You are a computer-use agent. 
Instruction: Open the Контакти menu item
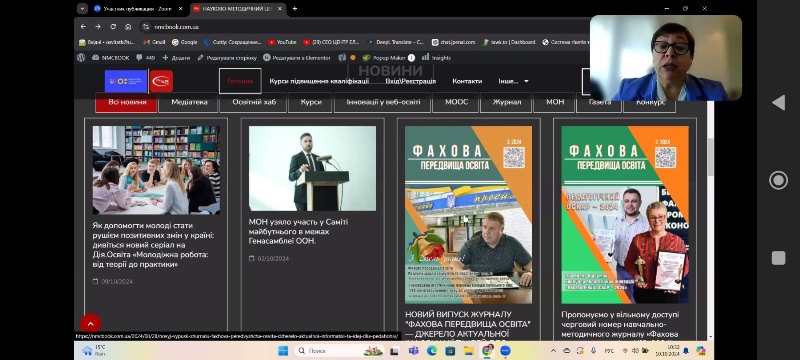point(467,81)
